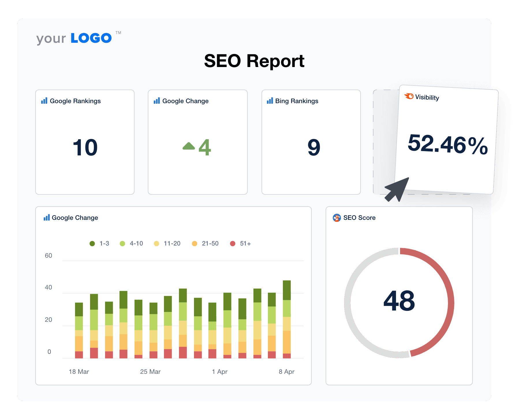Click the green up arrow in Google Change card
The image size is (519, 420).
pyautogui.click(x=189, y=146)
